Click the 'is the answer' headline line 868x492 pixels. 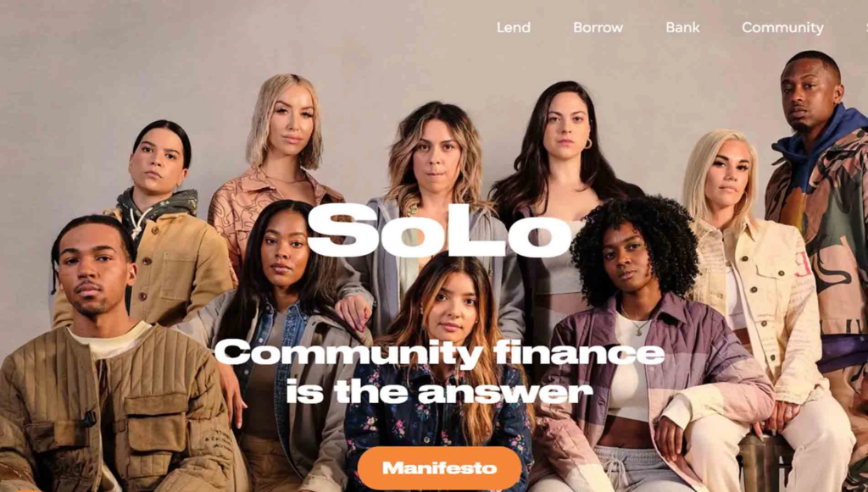pyautogui.click(x=439, y=392)
